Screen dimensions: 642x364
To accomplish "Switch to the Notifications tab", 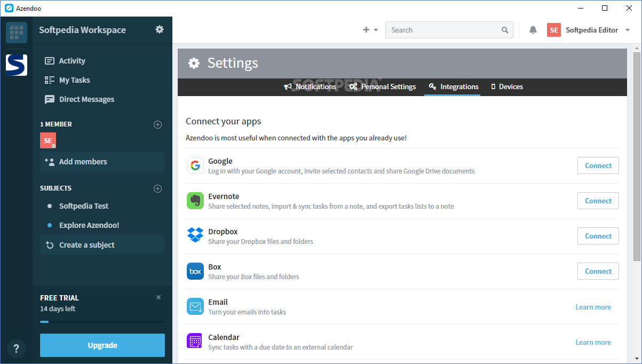I will point(310,86).
